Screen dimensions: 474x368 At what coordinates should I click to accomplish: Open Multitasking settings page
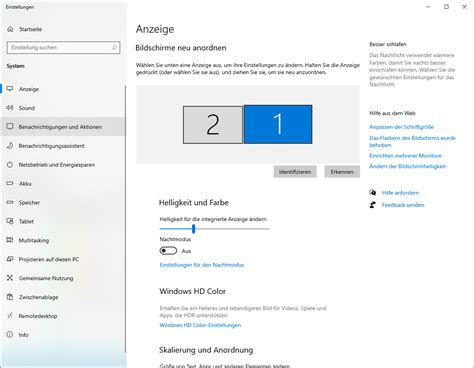pos(63,240)
